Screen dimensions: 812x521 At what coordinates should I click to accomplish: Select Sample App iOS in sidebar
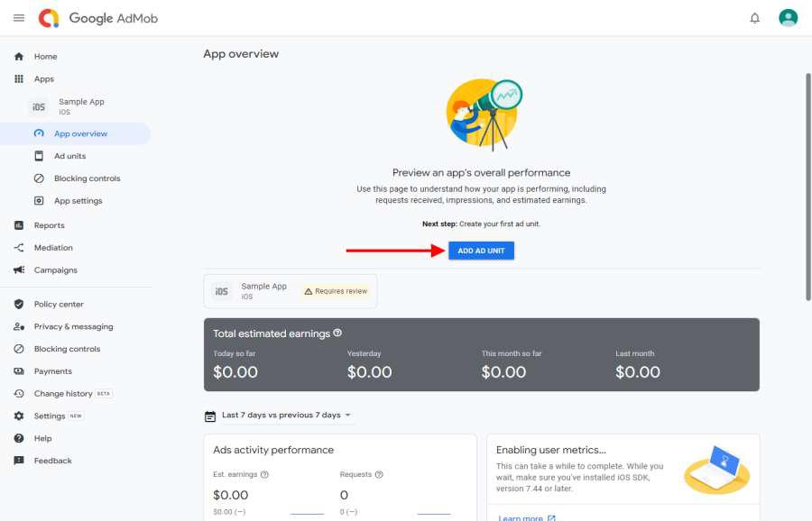pyautogui.click(x=80, y=106)
